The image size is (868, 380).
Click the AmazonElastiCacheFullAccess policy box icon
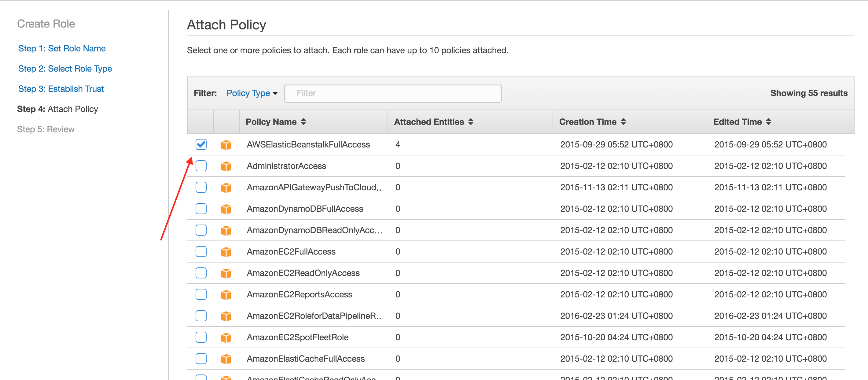click(x=226, y=359)
